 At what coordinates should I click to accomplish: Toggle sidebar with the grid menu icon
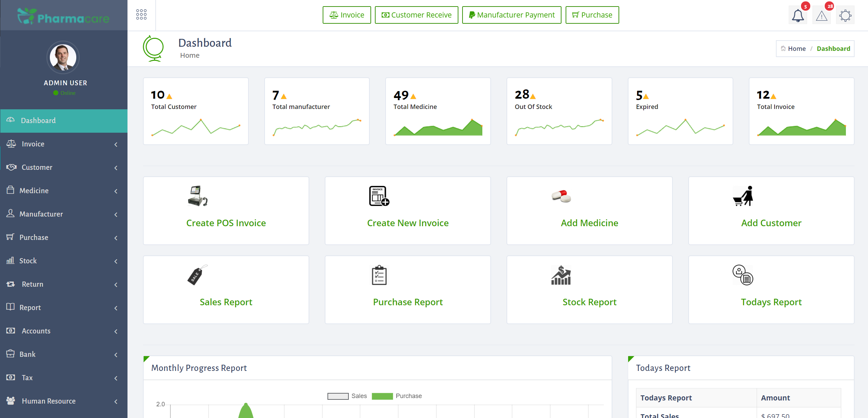point(141,14)
